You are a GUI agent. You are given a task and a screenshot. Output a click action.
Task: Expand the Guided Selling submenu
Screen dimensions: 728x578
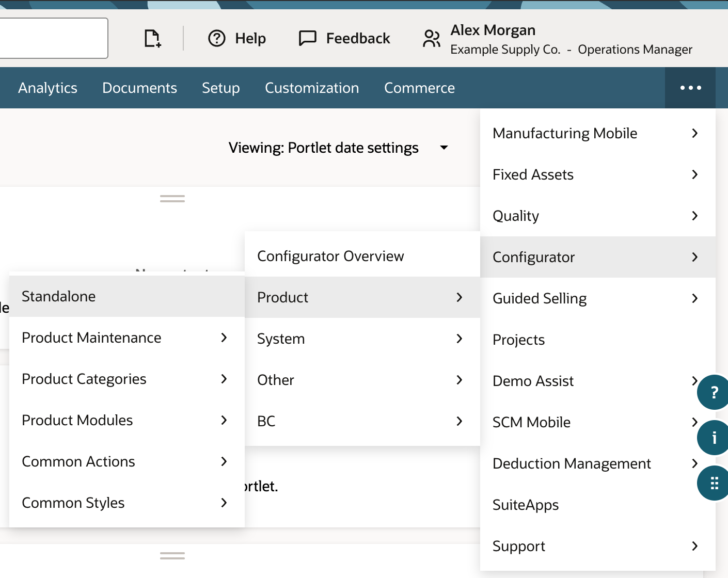coord(598,298)
